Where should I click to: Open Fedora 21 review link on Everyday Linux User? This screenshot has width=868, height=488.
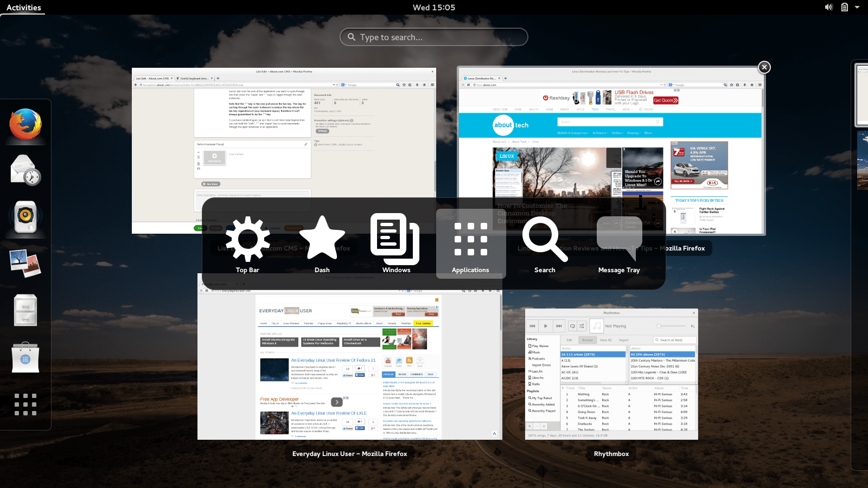[333, 360]
